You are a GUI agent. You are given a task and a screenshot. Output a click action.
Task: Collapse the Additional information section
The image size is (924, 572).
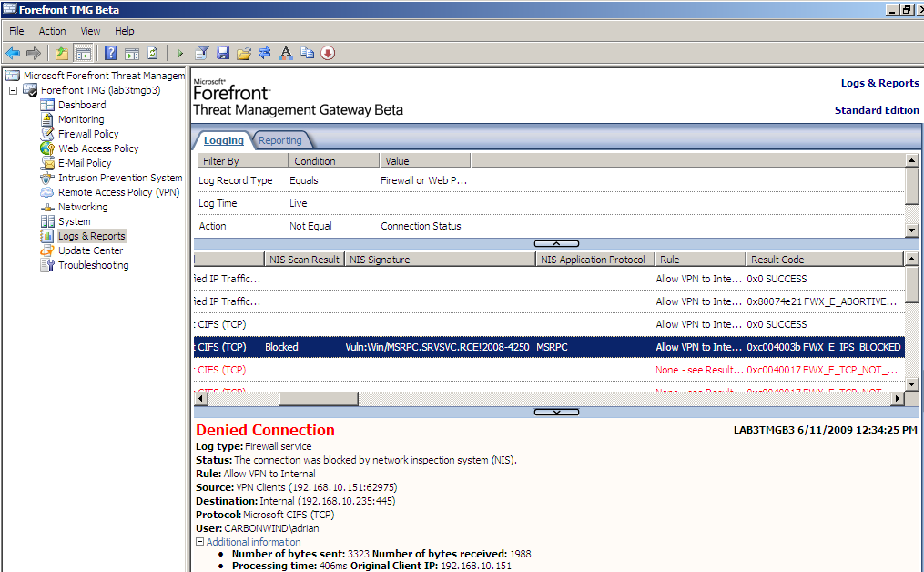(200, 542)
